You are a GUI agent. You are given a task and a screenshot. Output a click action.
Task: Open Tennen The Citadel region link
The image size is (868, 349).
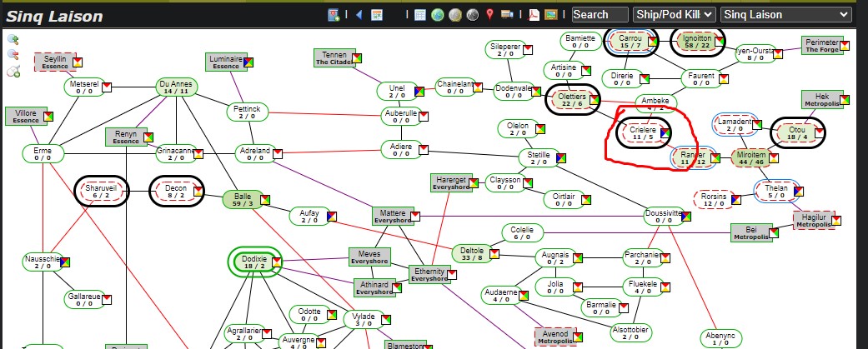click(334, 58)
